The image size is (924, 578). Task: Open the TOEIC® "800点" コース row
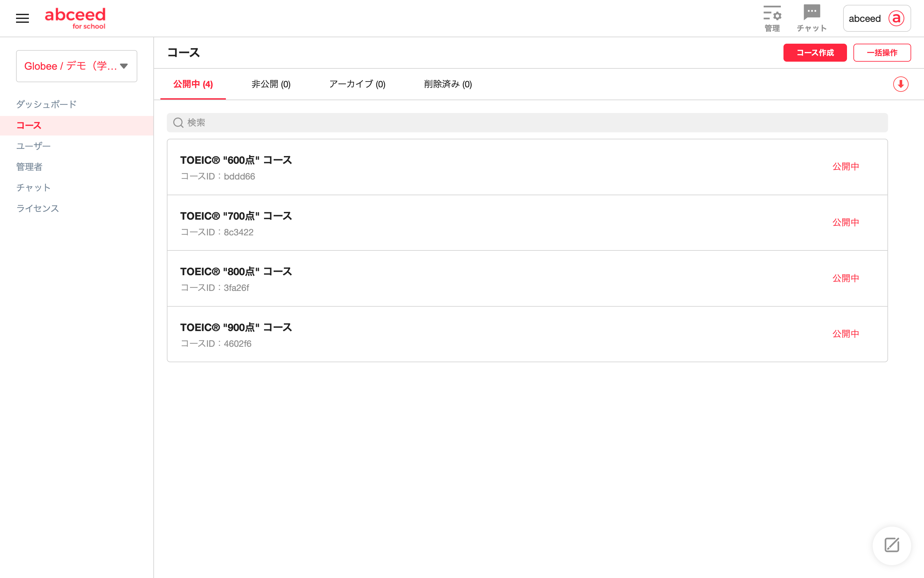[x=527, y=279]
